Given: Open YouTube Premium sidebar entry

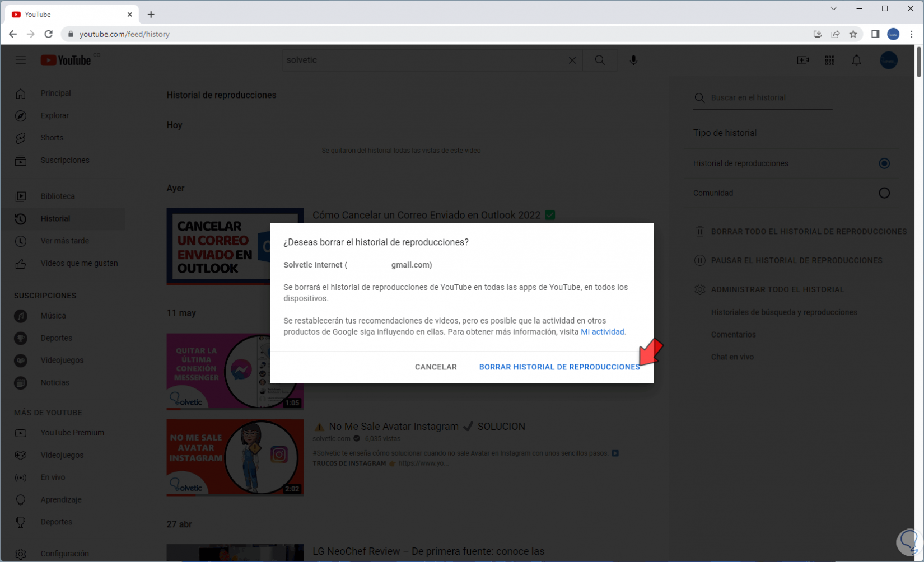Looking at the screenshot, I should click(63, 433).
